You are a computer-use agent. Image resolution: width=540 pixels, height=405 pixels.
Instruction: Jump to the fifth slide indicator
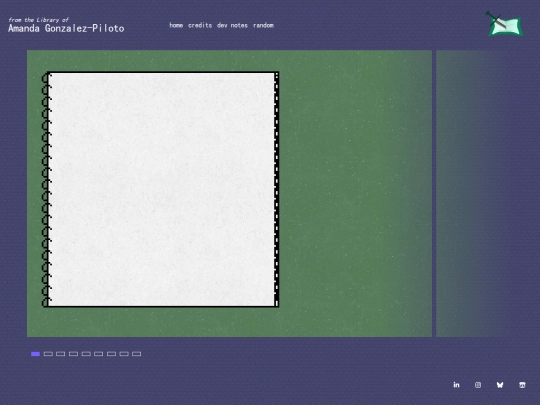pyautogui.click(x=86, y=354)
